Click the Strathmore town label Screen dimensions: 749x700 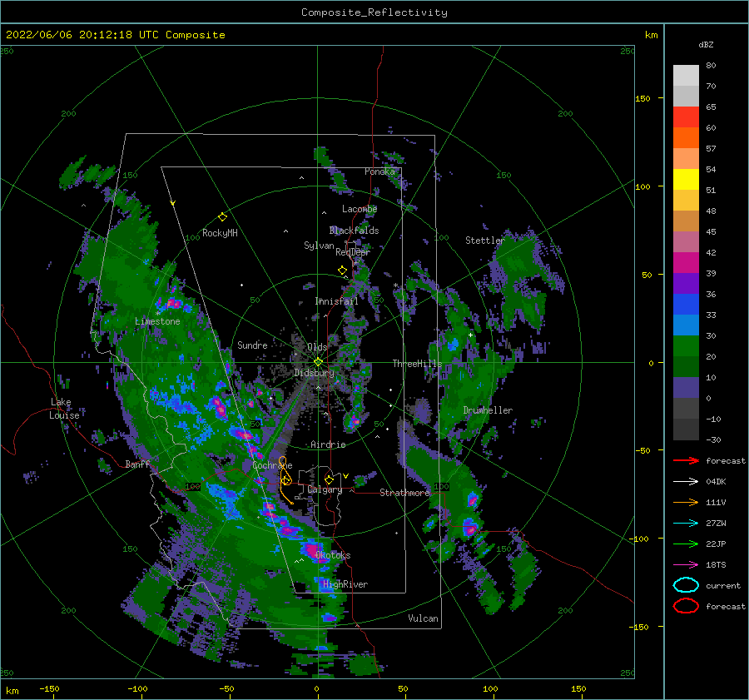coord(404,493)
